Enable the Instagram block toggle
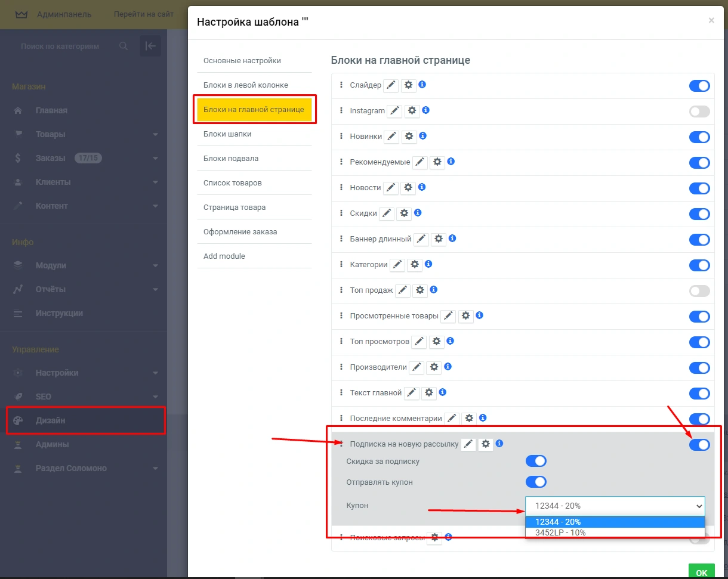 [699, 112]
